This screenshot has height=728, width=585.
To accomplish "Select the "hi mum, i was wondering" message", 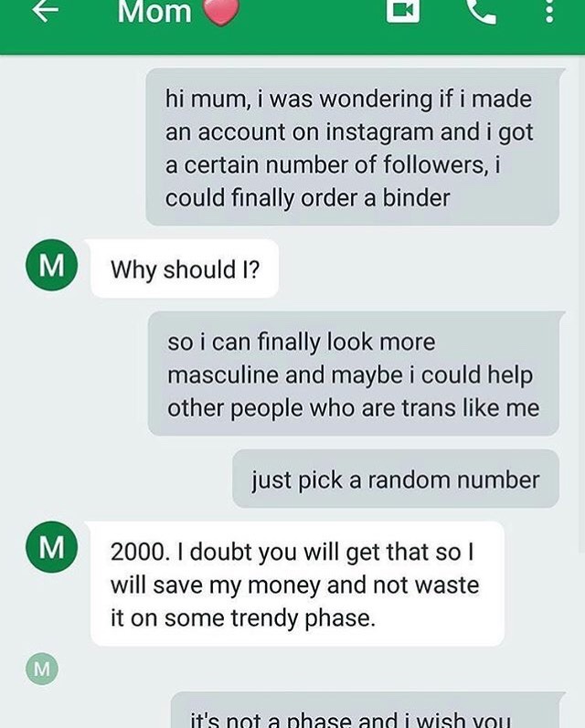I will [352, 147].
